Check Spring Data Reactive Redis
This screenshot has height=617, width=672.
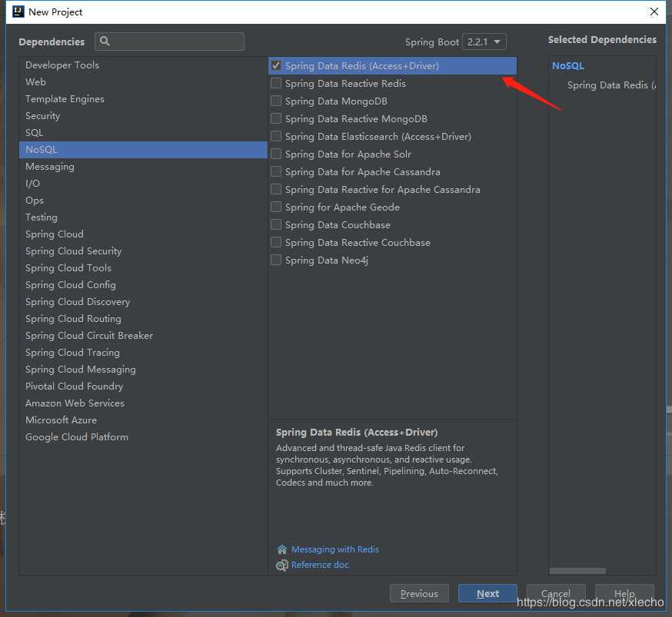click(276, 83)
